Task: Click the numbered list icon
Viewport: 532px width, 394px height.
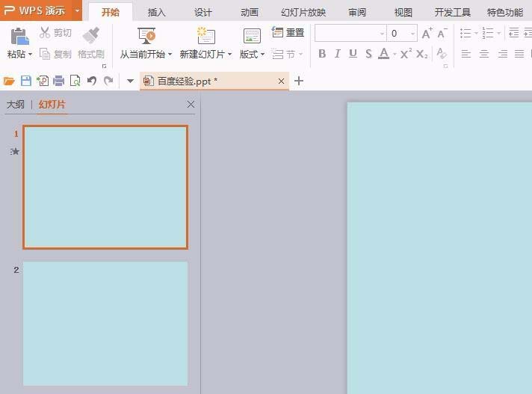Action: pos(488,33)
